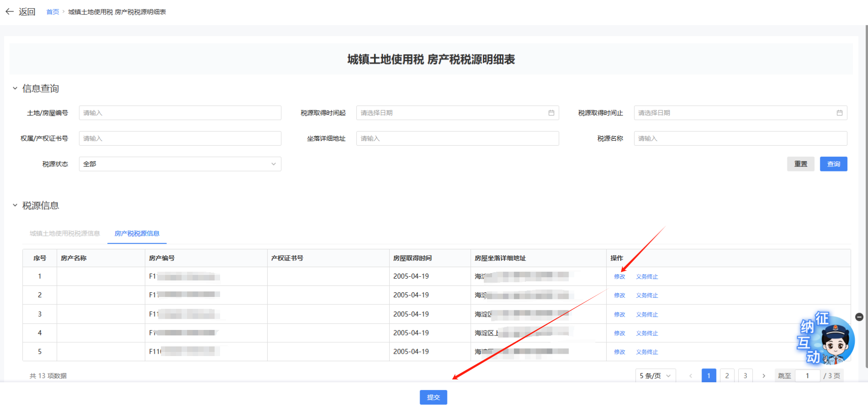The width and height of the screenshot is (868, 406).
Task: Select the 房产税税源信息 tab
Action: pos(137,234)
